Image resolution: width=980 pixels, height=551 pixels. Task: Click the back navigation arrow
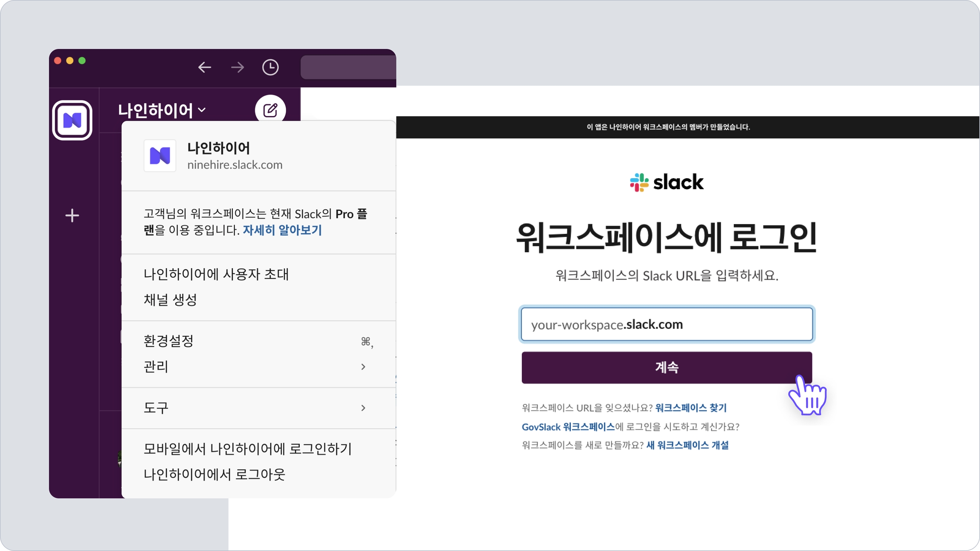[x=205, y=67]
